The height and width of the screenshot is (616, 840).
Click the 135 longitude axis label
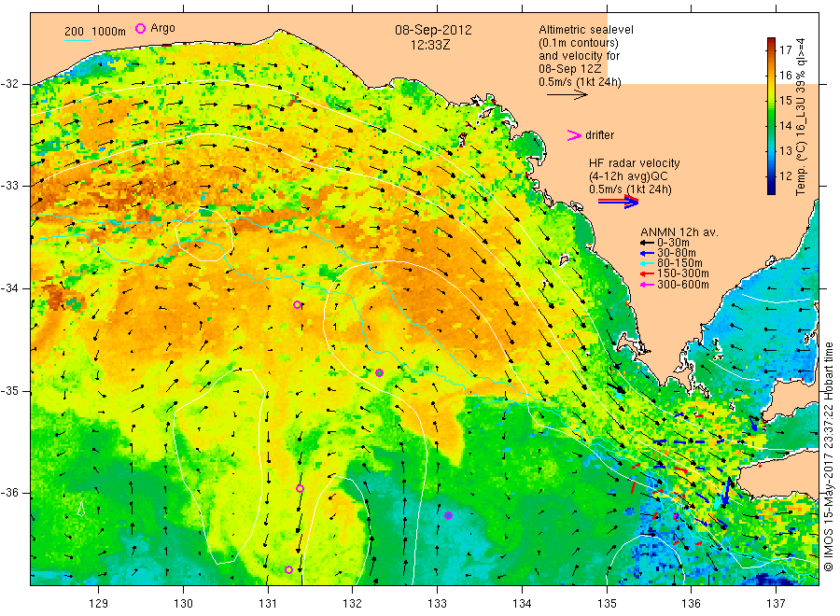pos(607,604)
